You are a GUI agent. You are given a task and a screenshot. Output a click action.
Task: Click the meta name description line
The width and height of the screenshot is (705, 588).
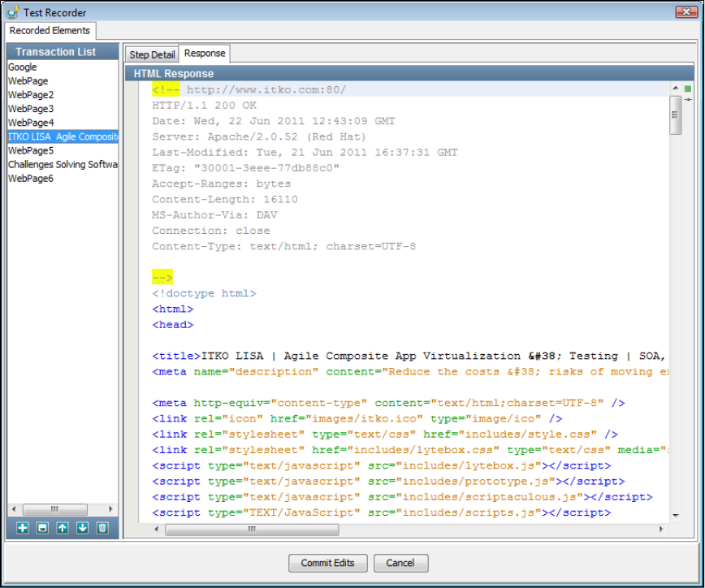click(x=410, y=372)
